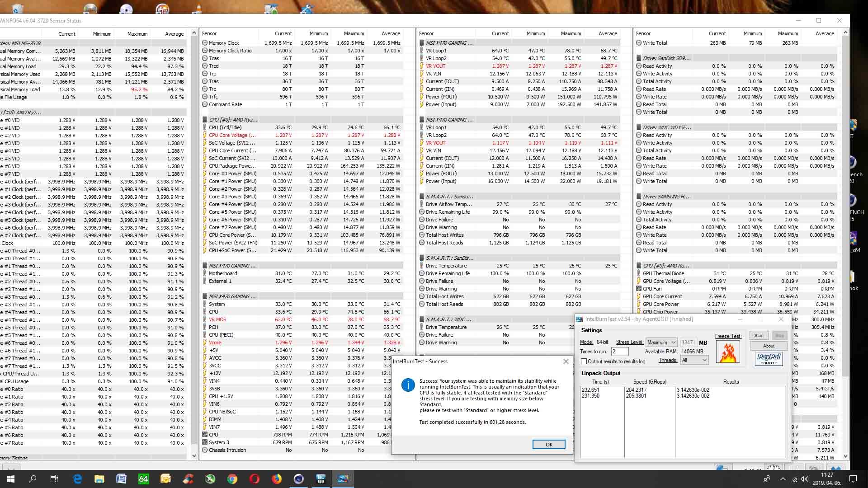The width and height of the screenshot is (868, 488).
Task: Open Cinema 4D from taskbar
Action: tap(299, 479)
